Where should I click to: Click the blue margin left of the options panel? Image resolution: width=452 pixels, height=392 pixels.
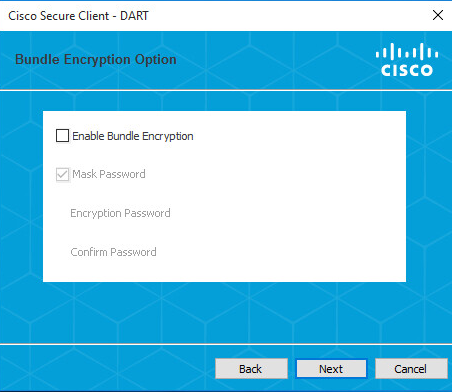coord(21,197)
